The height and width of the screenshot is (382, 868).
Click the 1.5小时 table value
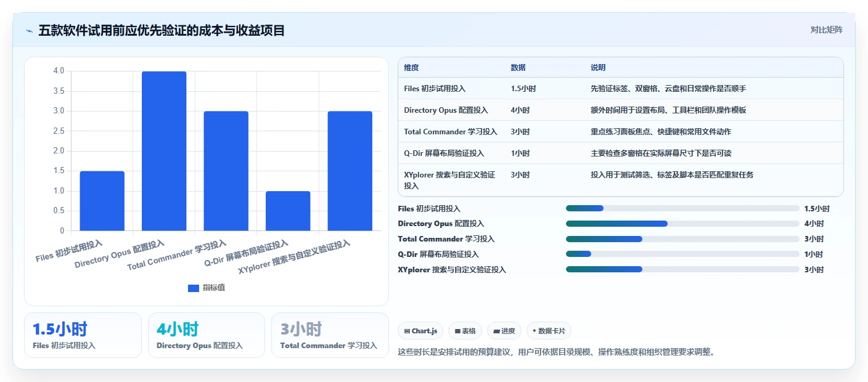pyautogui.click(x=523, y=89)
